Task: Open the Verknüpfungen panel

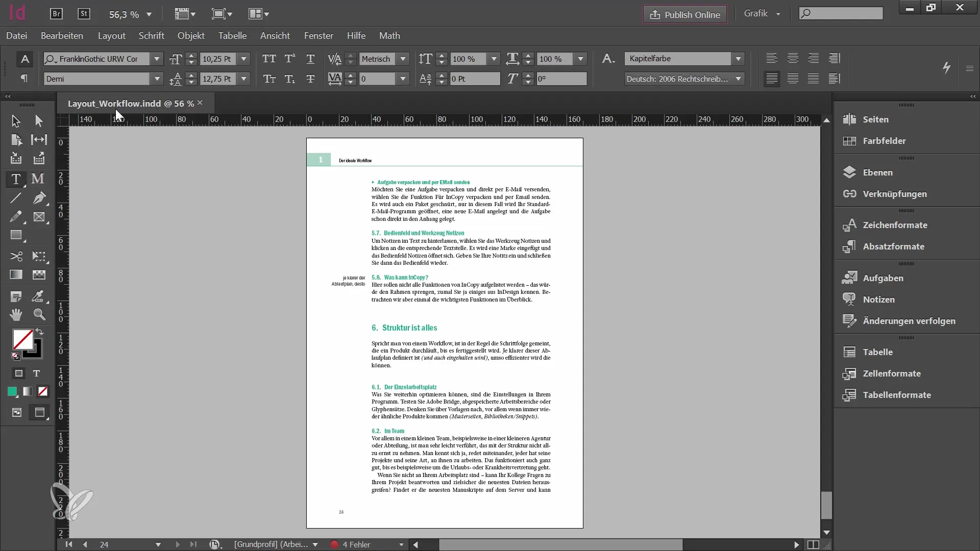Action: (895, 194)
